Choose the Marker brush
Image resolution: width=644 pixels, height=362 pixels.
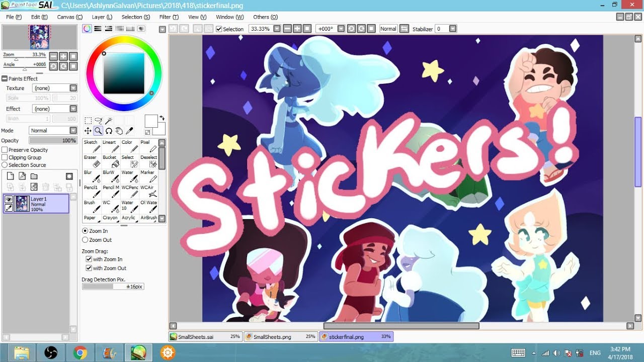tap(148, 176)
